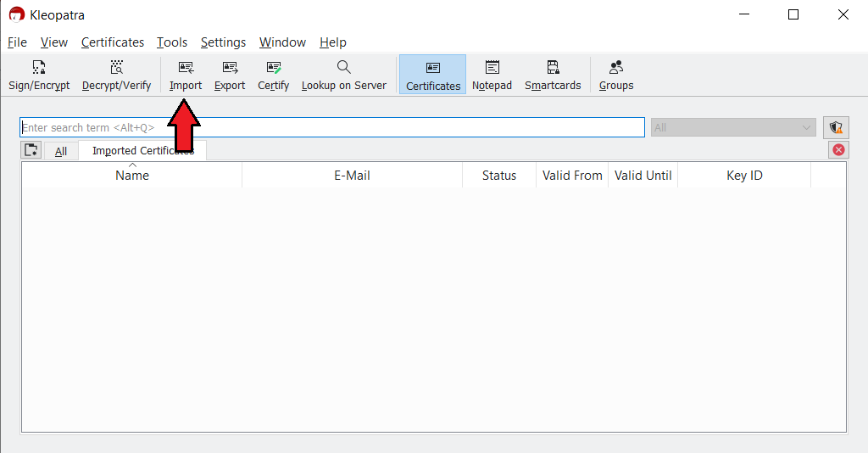This screenshot has width=868, height=453.
Task: Open the Decrypt/Verify tool
Action: point(116,75)
